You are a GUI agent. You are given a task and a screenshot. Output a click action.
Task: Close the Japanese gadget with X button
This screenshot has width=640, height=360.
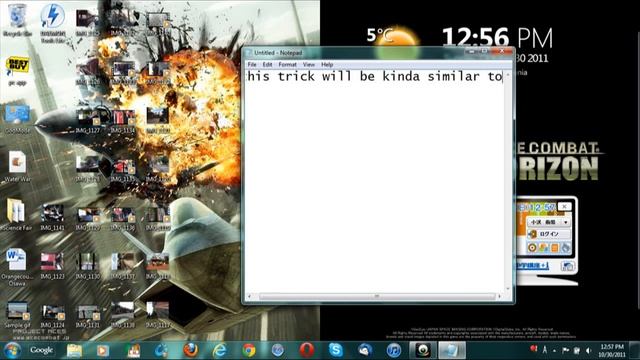pos(564,207)
